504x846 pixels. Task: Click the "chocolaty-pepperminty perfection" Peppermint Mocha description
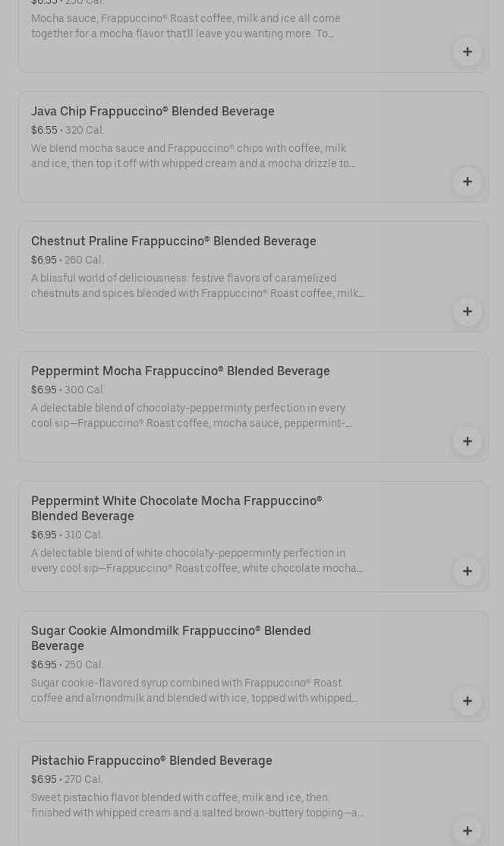tap(191, 415)
